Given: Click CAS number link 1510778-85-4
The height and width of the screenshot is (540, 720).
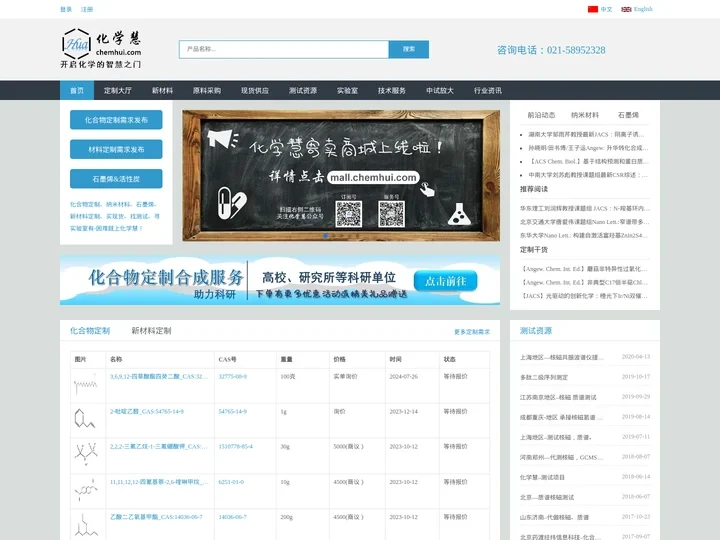Looking at the screenshot, I should (x=236, y=446).
